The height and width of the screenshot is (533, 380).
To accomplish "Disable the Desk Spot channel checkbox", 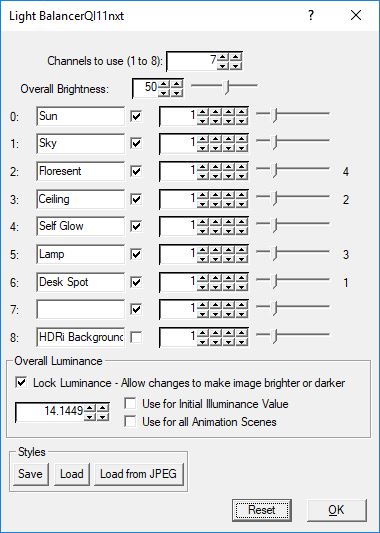I will 136,282.
